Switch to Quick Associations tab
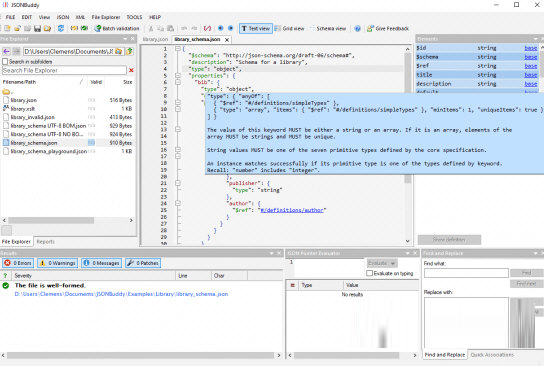The image size is (544, 366). pos(492,355)
